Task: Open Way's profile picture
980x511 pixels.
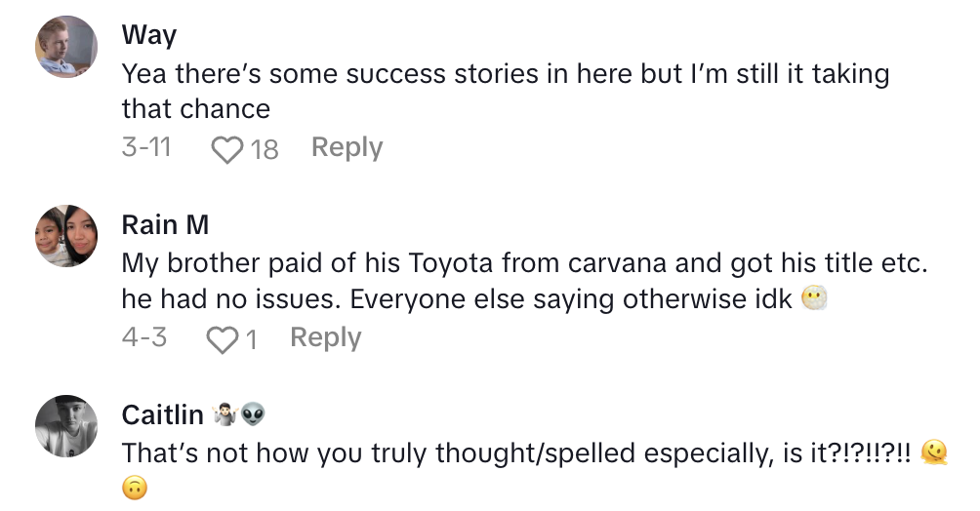Action: click(x=66, y=46)
